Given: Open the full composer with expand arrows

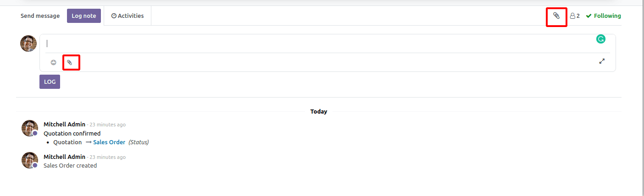Looking at the screenshot, I should 602,61.
